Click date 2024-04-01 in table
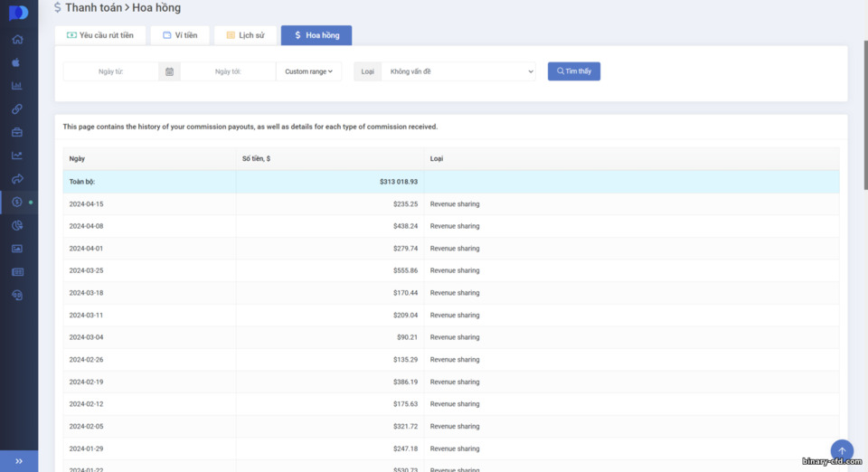 click(86, 249)
